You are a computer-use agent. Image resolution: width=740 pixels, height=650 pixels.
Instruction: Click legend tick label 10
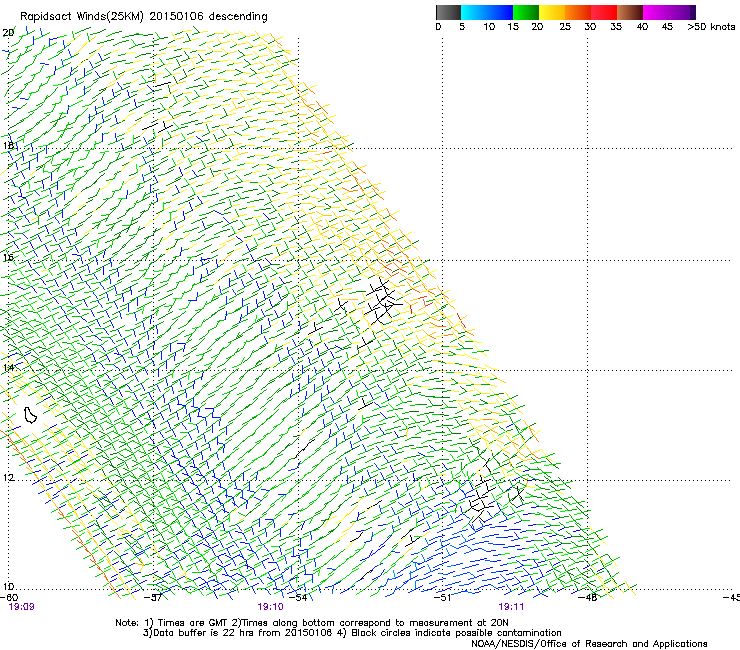pos(489,27)
